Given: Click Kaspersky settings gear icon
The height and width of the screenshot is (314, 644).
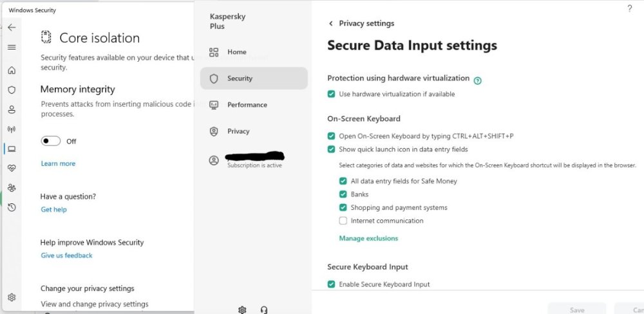Looking at the screenshot, I should coord(242,309).
